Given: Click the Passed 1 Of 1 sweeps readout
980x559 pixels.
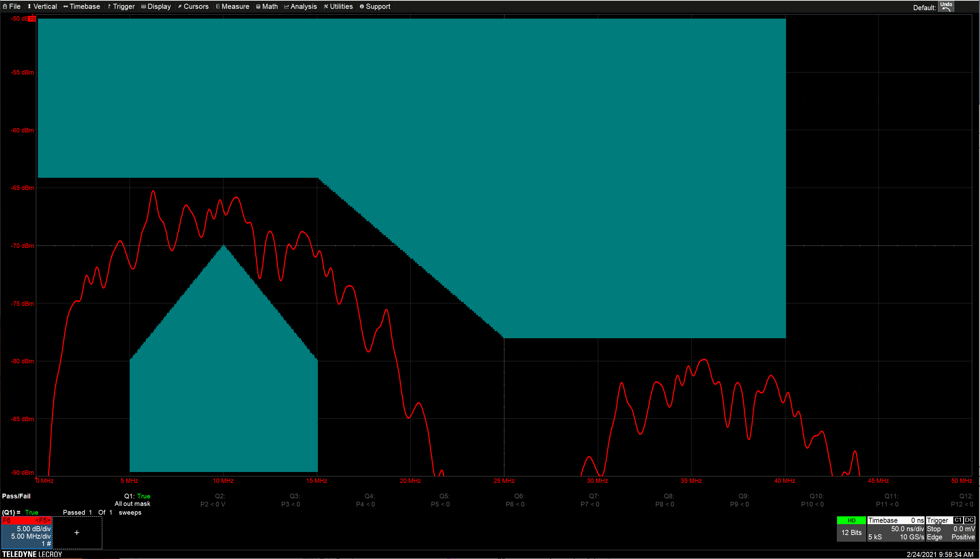Looking at the screenshot, I should tap(102, 512).
